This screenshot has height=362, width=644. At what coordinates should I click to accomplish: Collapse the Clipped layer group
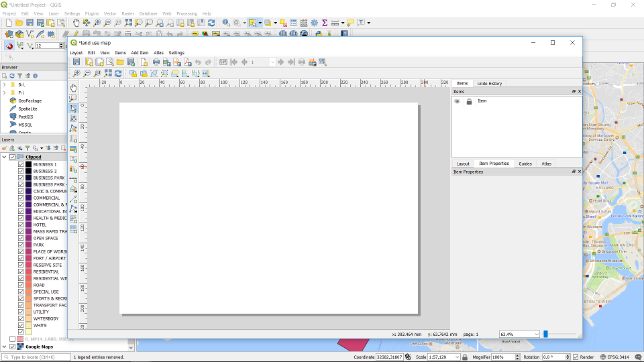pos(4,157)
